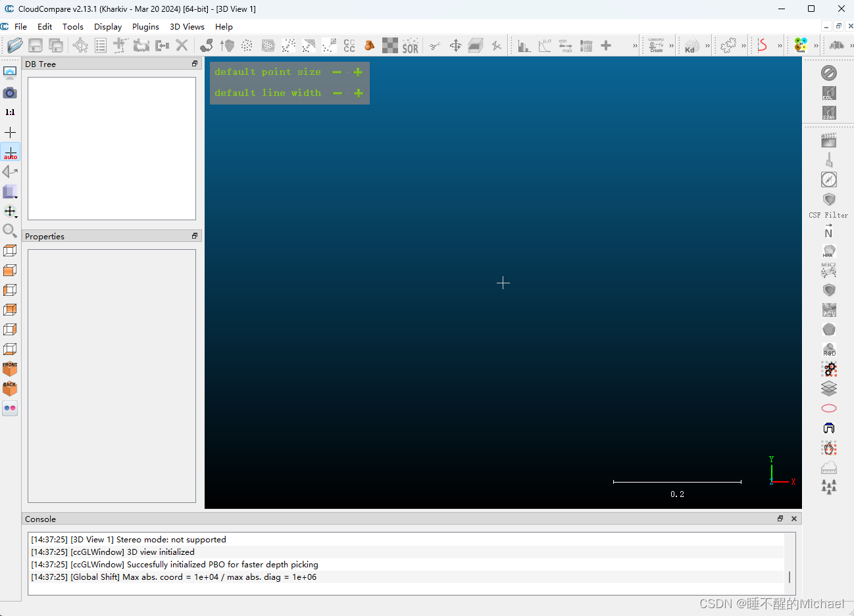The width and height of the screenshot is (854, 616).
Task: Click the RGB plugin icon
Action: pyautogui.click(x=837, y=45)
